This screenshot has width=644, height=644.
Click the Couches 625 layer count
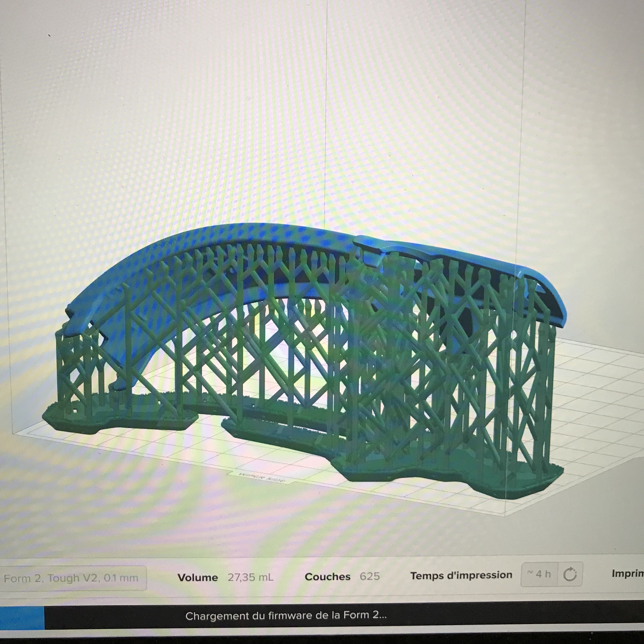pos(370,576)
